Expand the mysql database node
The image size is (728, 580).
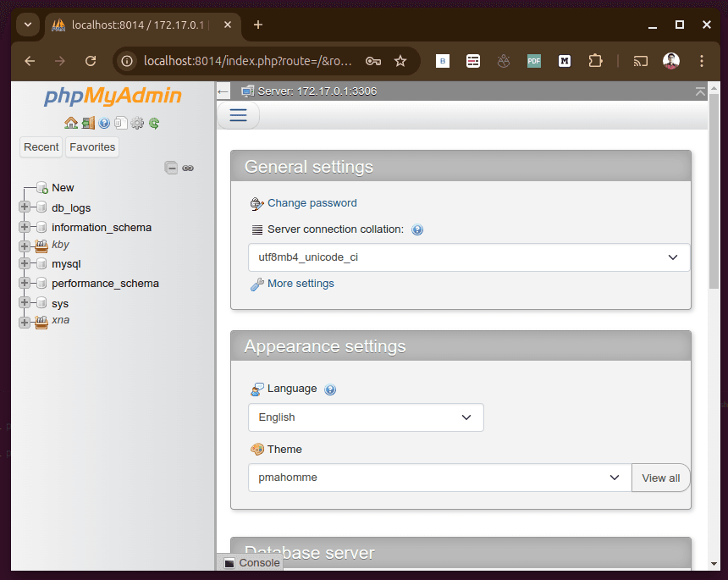[x=25, y=263]
